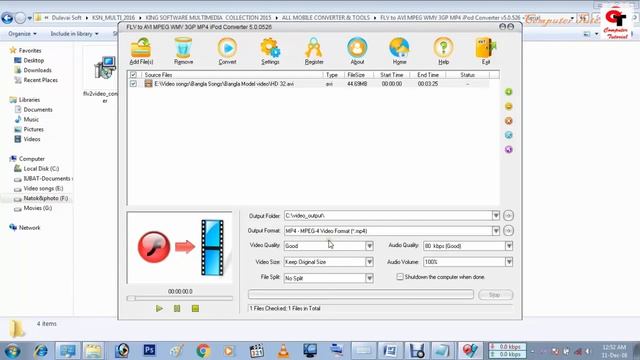
Task: Stop the preview playback
Action: [x=195, y=309]
